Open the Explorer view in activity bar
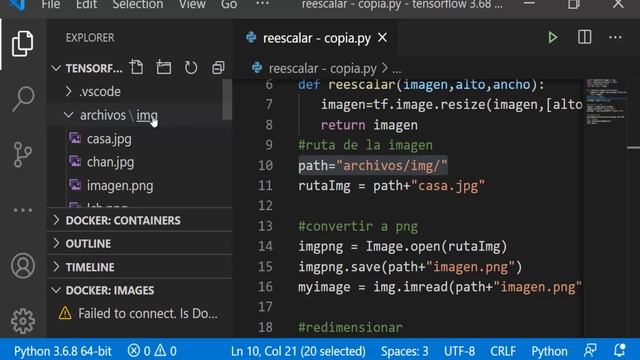The height and width of the screenshot is (360, 640). click(x=22, y=43)
